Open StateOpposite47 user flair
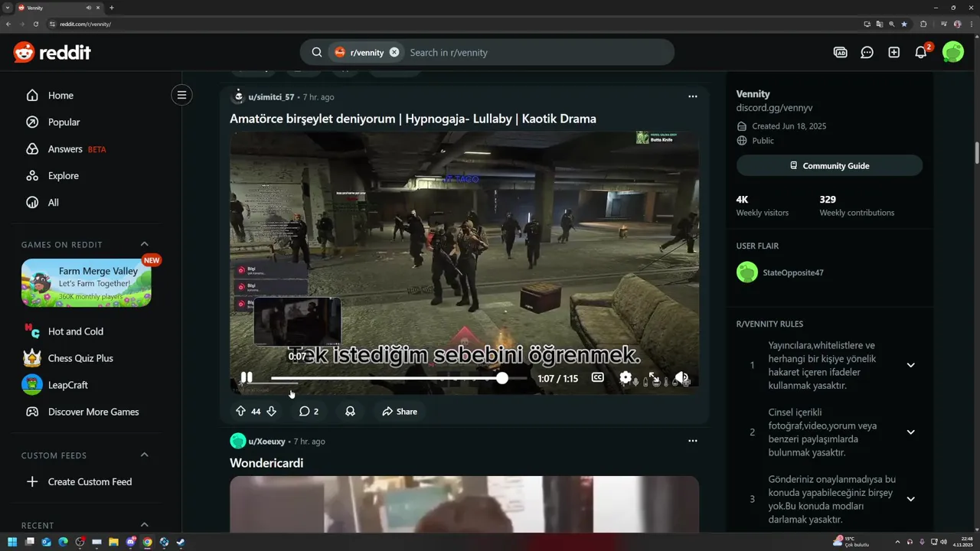 click(x=780, y=272)
